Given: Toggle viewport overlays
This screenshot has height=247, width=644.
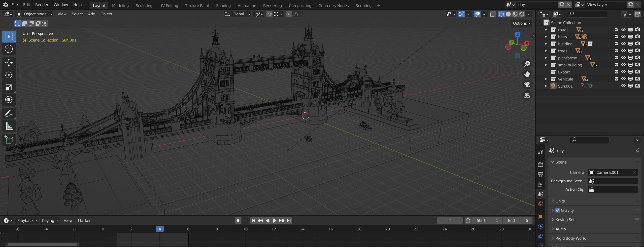Looking at the screenshot, I should [x=477, y=14].
